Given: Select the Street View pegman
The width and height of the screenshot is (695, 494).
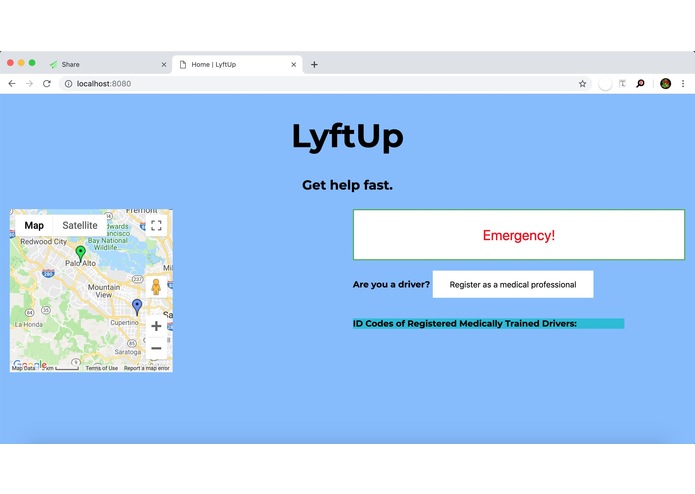Looking at the screenshot, I should (156, 287).
